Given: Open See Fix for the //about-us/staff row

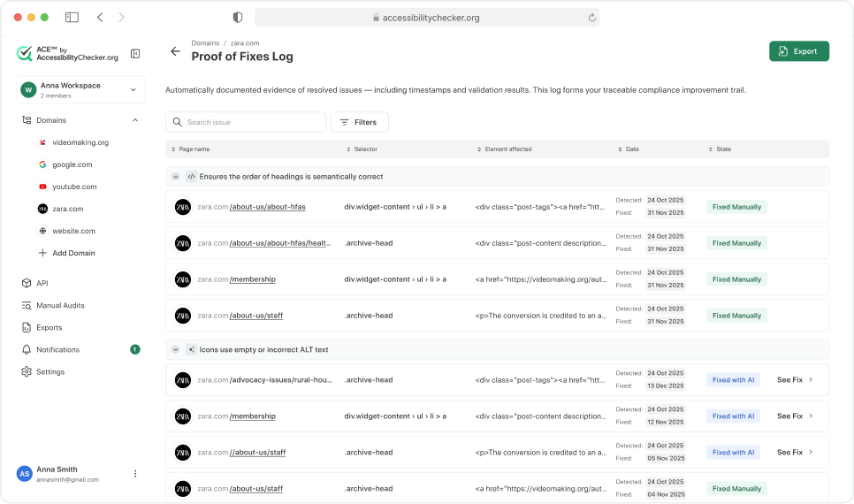Looking at the screenshot, I should click(x=795, y=452).
